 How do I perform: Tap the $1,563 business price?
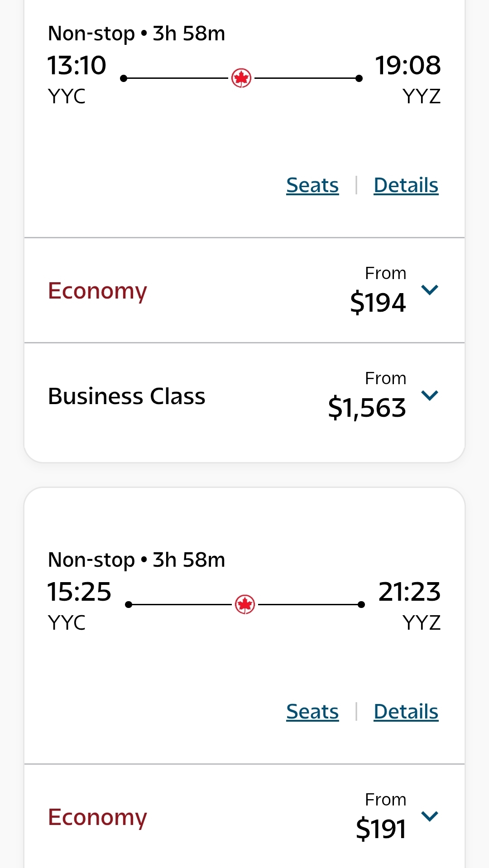pos(367,408)
